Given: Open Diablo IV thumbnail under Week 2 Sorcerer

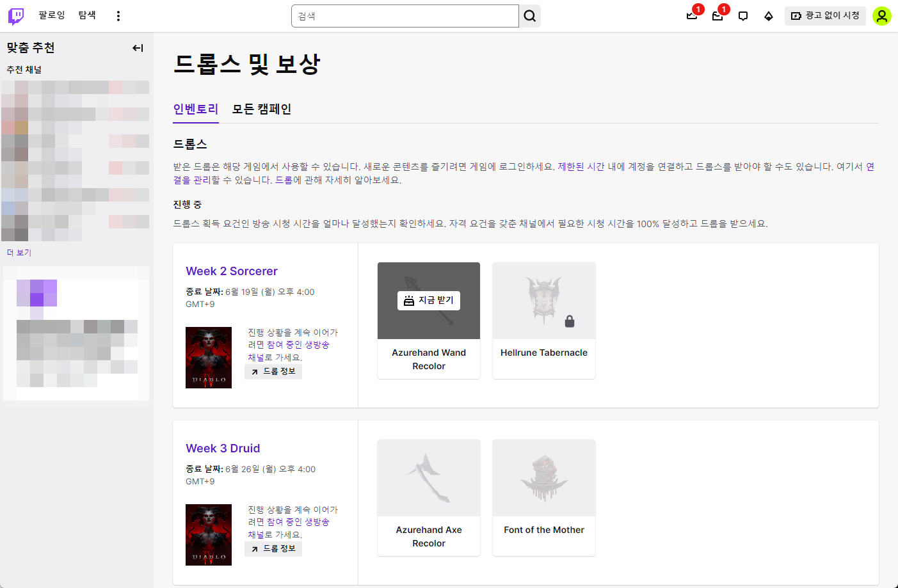Looking at the screenshot, I should pyautogui.click(x=209, y=358).
